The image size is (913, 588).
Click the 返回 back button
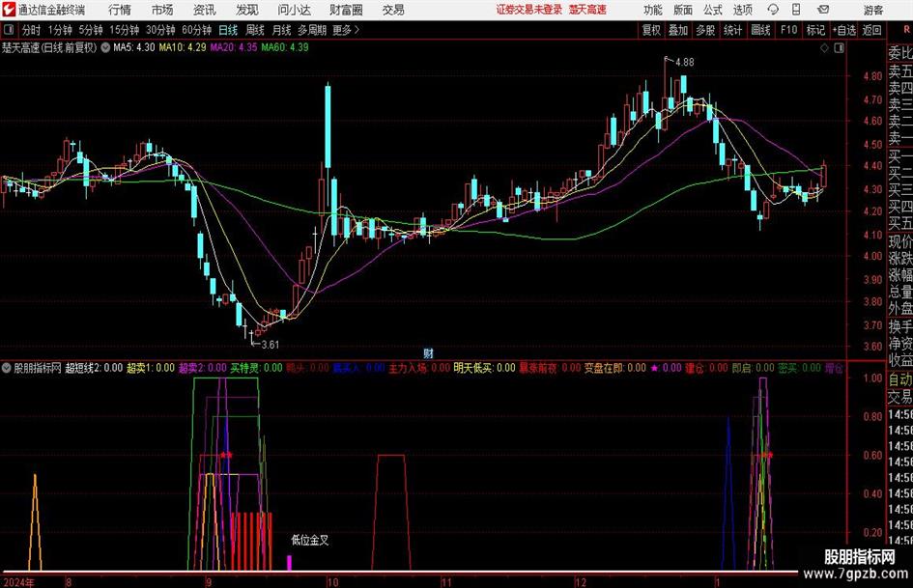(x=871, y=30)
